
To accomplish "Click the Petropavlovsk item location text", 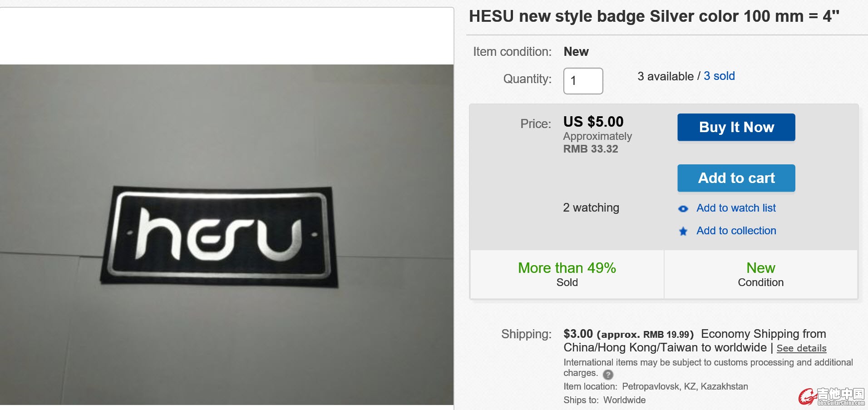I will [685, 386].
